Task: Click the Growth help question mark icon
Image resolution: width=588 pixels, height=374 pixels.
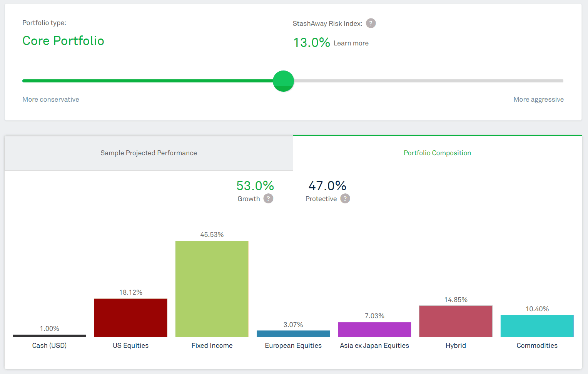Action: click(268, 199)
